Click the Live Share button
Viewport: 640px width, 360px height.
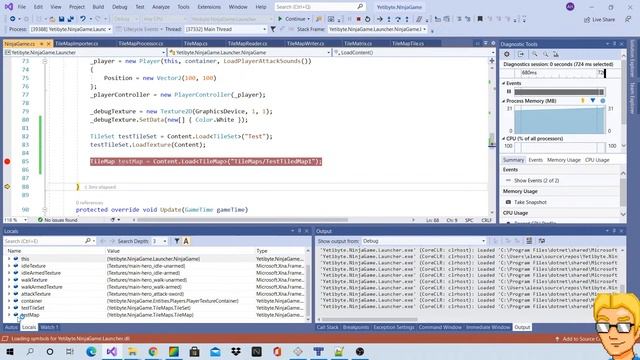pyautogui.click(x=600, y=19)
